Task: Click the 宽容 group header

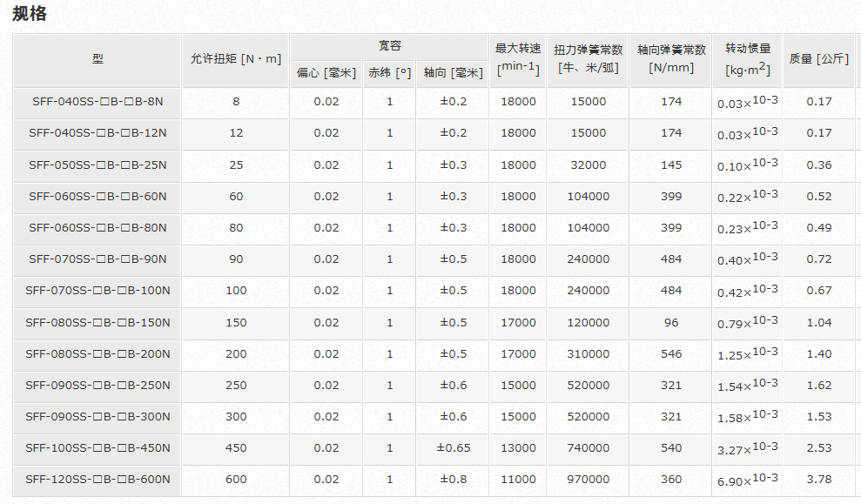Action: click(390, 46)
